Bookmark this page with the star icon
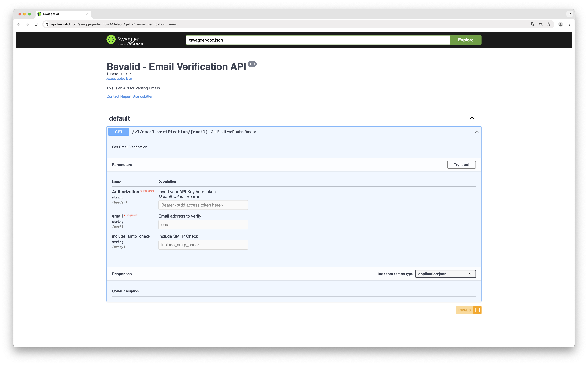588x365 pixels. [x=549, y=24]
